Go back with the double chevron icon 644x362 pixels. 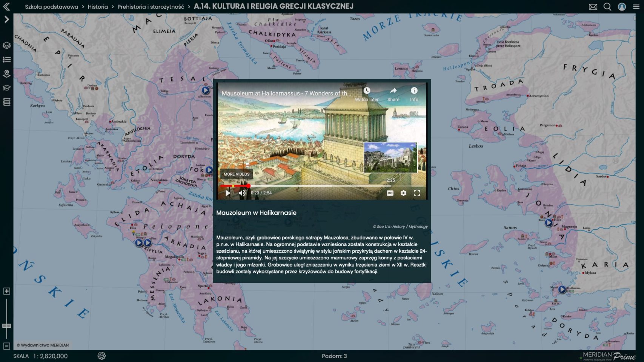6,6
